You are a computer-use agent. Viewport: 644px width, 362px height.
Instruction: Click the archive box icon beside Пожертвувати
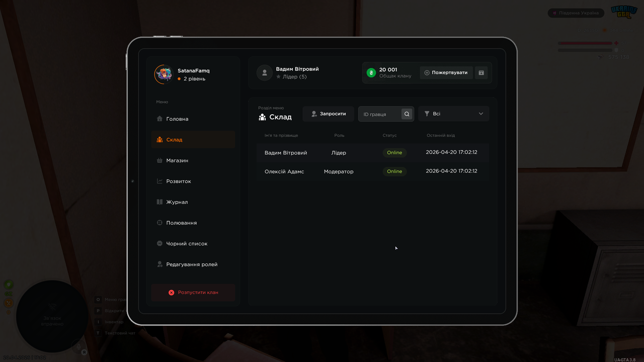(481, 73)
